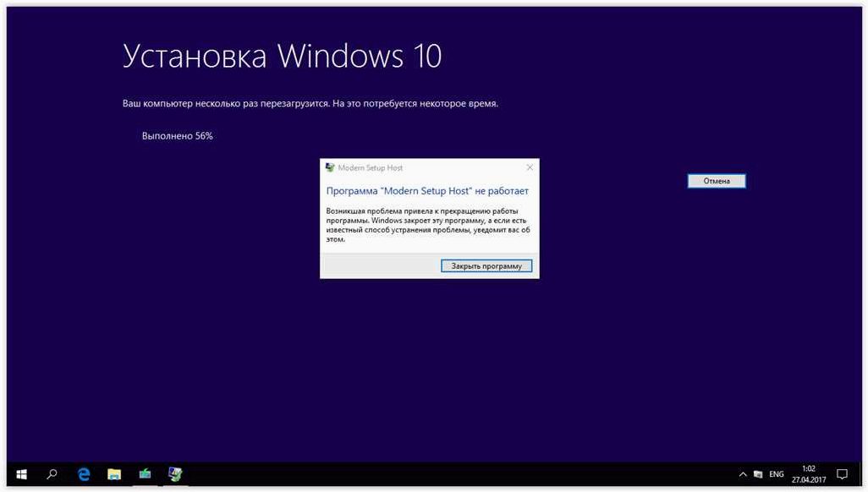Open File Explorer from taskbar
868x492 pixels.
click(x=114, y=474)
